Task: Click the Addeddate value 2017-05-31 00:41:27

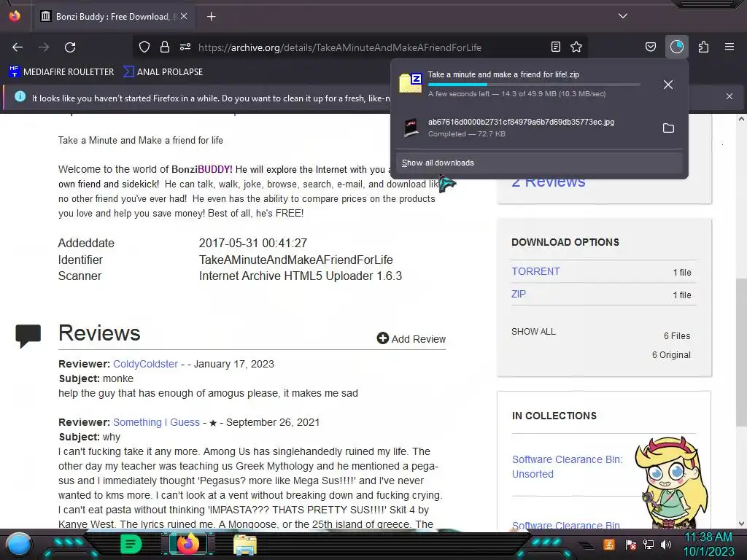Action: (x=253, y=243)
